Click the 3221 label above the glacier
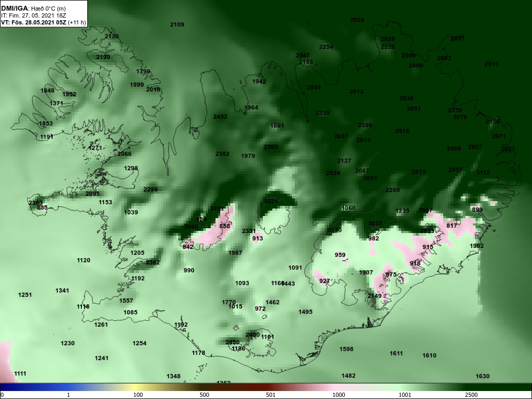This screenshot has width=532, height=399. tap(271, 201)
